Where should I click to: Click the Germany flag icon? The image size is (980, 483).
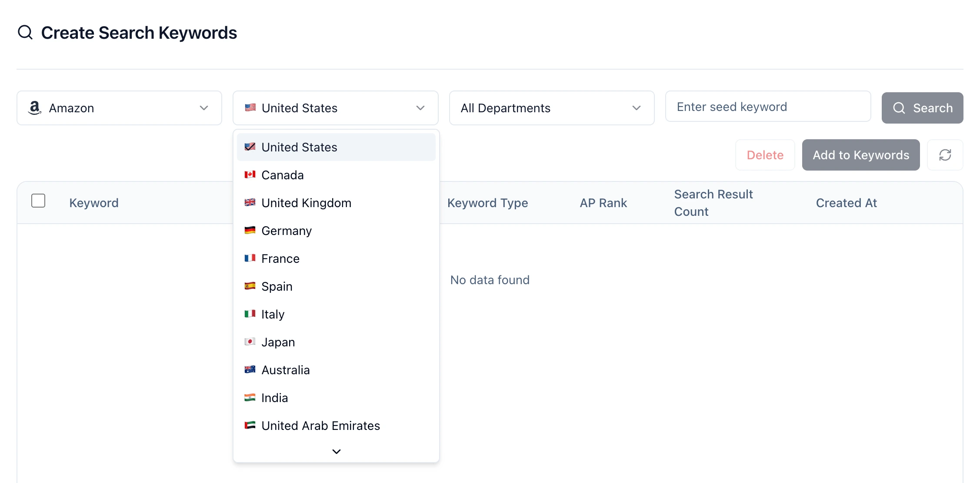[x=250, y=231]
